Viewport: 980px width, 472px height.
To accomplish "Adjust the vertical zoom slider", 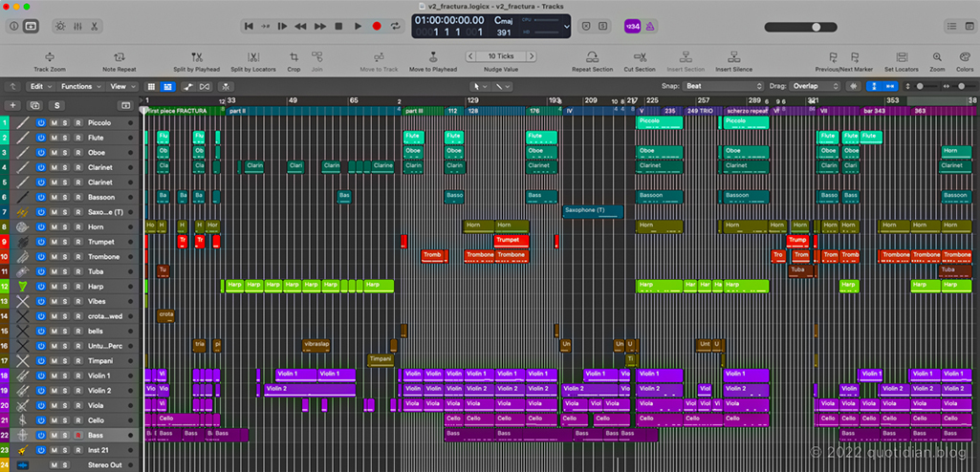I will click(x=928, y=86).
